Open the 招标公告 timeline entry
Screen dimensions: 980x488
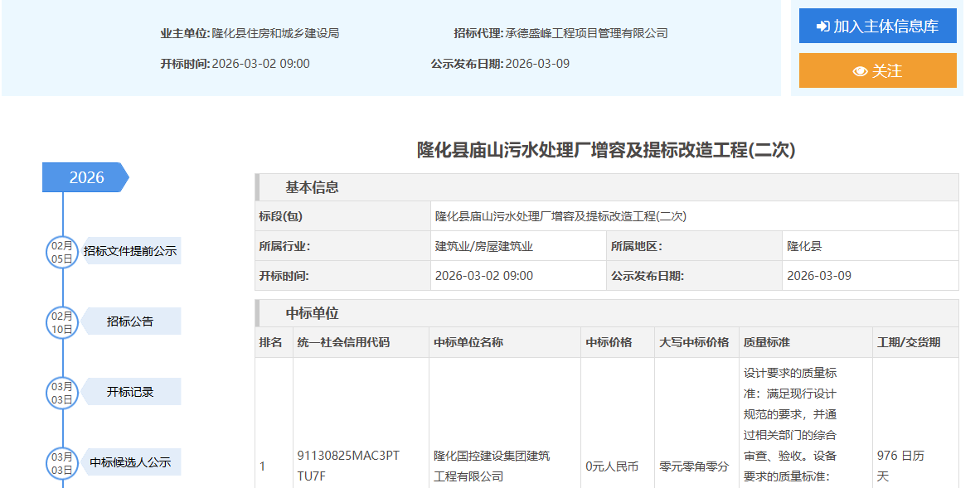tap(130, 321)
